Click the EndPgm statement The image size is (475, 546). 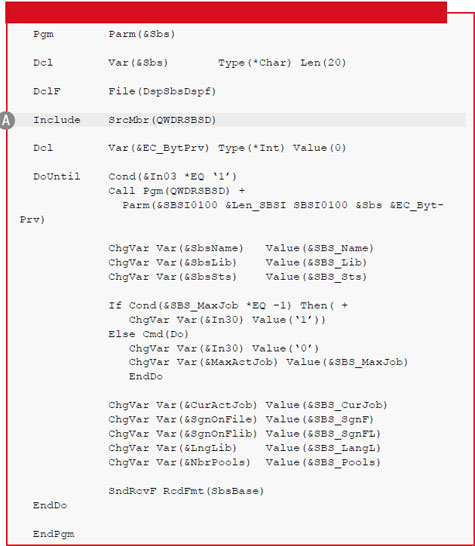point(54,534)
